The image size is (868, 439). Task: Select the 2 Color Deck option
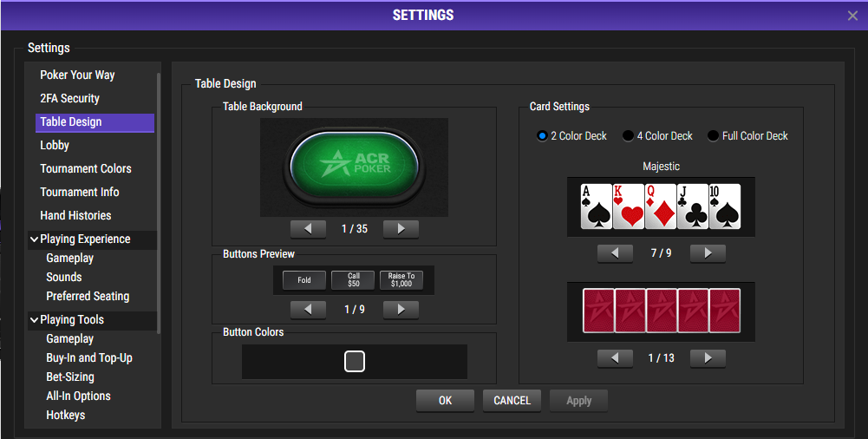571,135
